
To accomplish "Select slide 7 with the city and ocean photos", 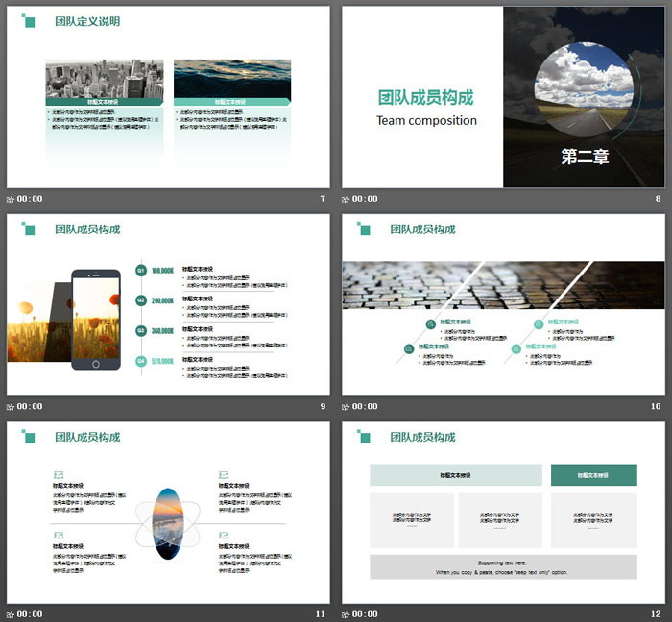I will [x=168, y=97].
